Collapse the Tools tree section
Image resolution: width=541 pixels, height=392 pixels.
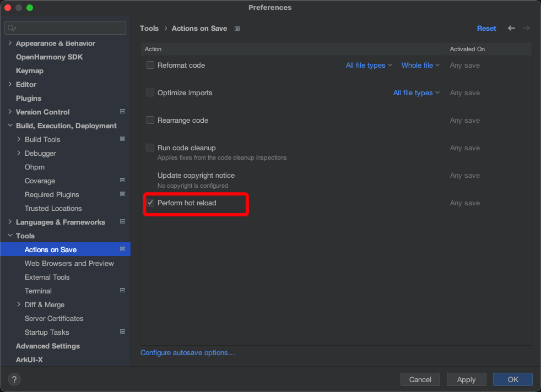pyautogui.click(x=10, y=236)
